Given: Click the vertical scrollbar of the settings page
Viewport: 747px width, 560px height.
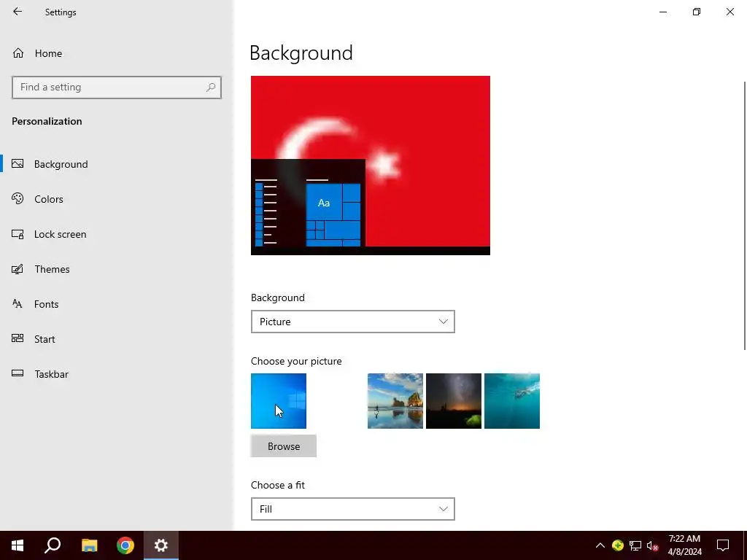Looking at the screenshot, I should click(745, 216).
